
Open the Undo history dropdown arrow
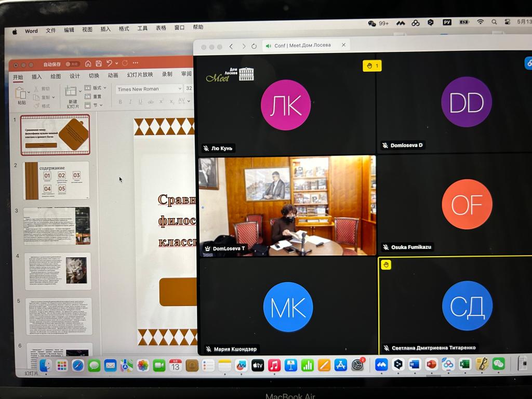117,63
